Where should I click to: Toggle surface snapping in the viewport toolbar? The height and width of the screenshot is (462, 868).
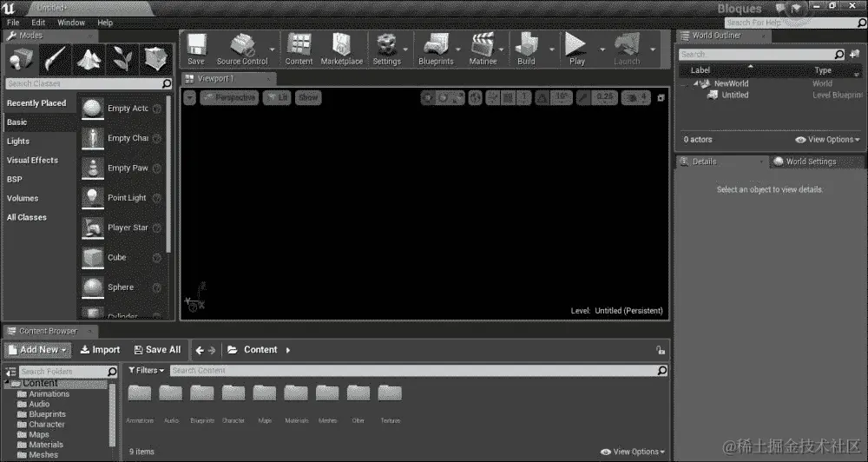pyautogui.click(x=493, y=98)
